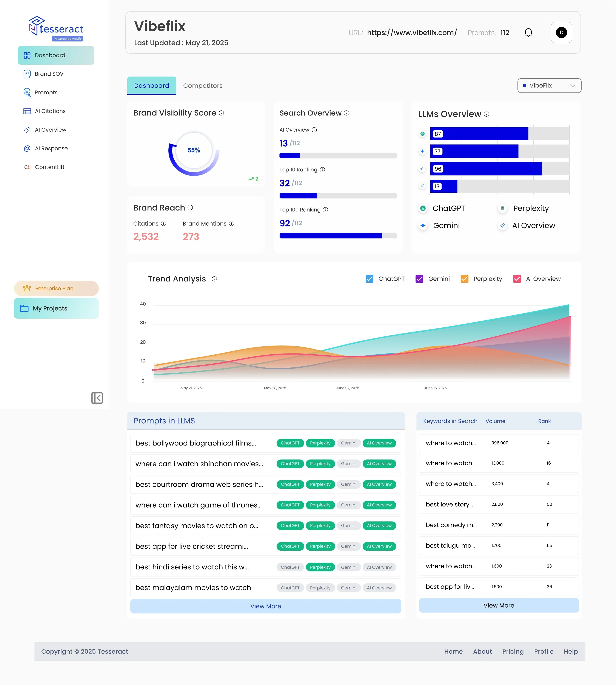Open Brand SOV in the sidebar

43,74
